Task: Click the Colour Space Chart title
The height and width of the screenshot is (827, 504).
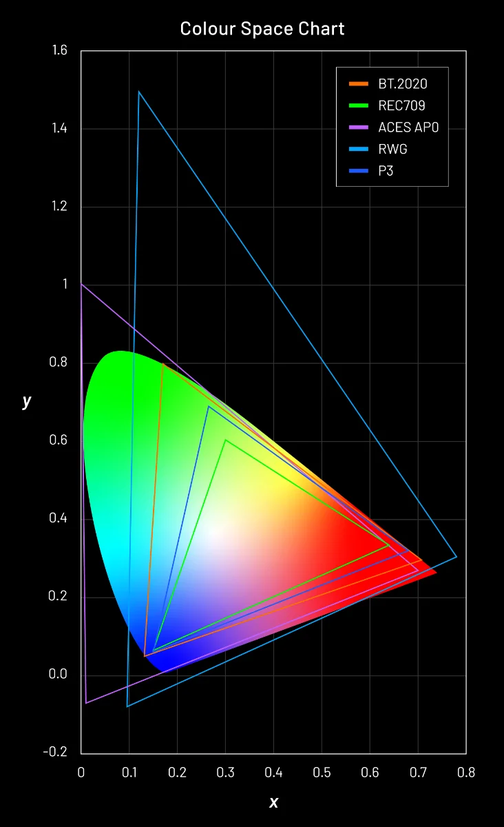Action: (262, 29)
